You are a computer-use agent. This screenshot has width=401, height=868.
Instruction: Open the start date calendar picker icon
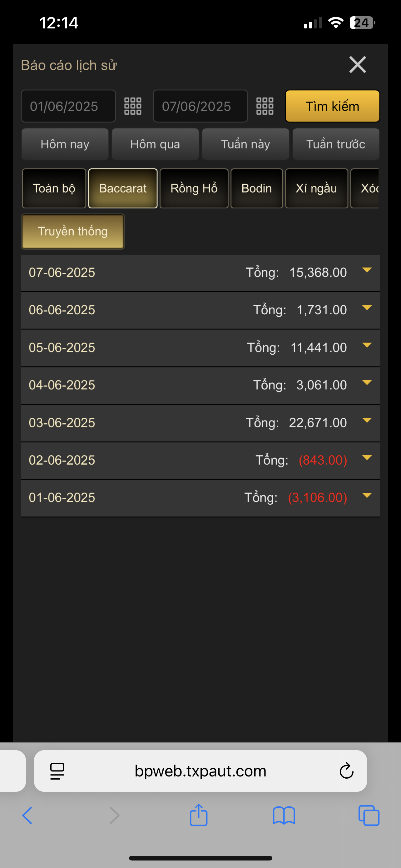click(133, 106)
